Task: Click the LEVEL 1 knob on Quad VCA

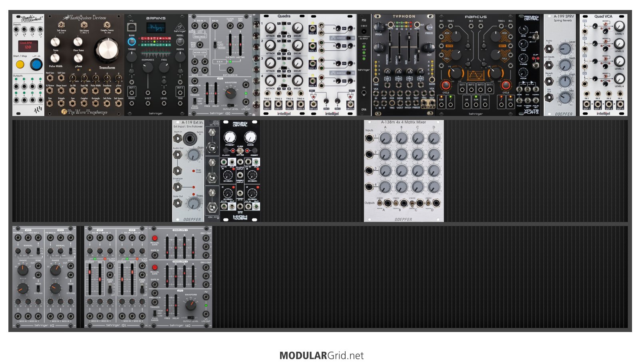Action: click(619, 26)
